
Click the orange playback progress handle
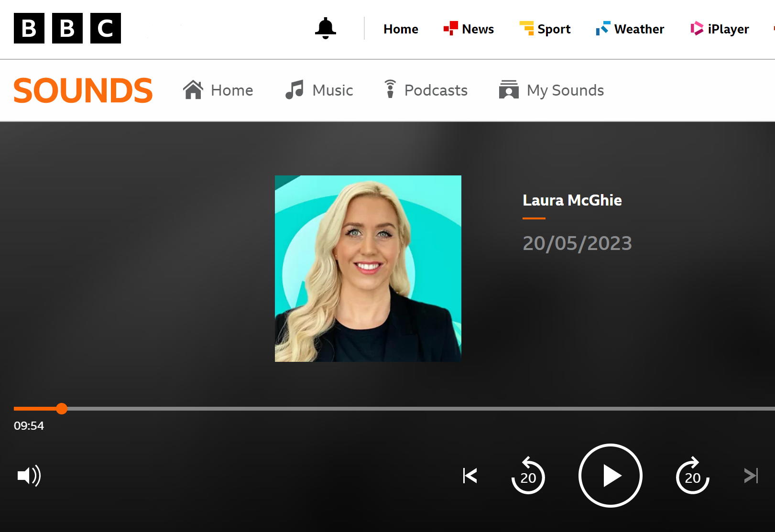62,409
